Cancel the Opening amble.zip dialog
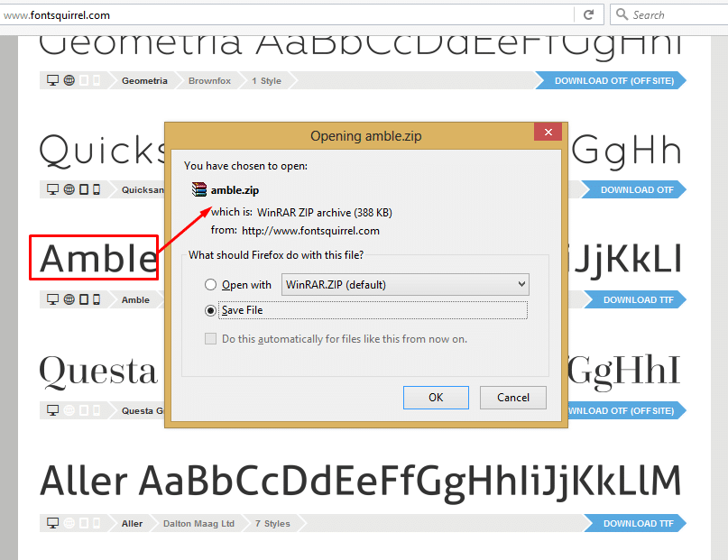The height and width of the screenshot is (560, 728). coord(512,398)
